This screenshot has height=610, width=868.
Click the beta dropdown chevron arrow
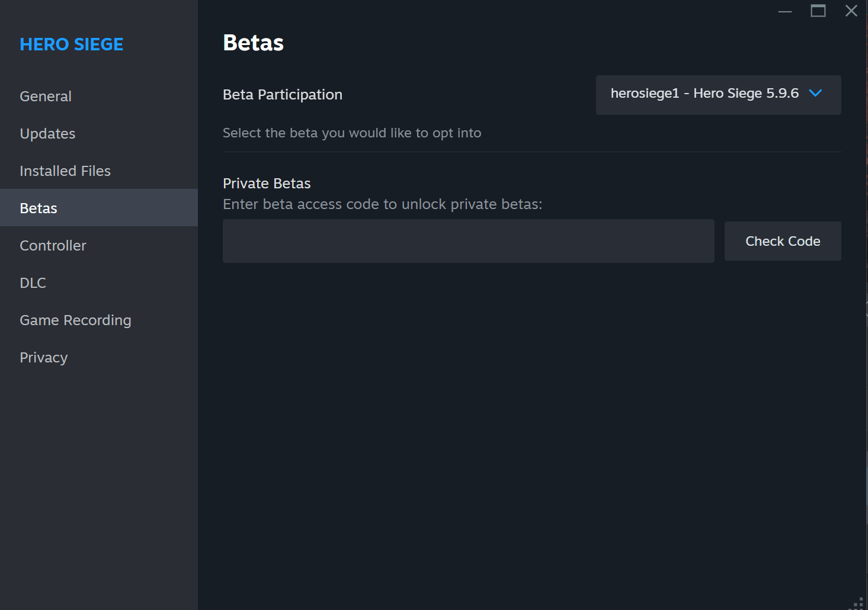[816, 93]
